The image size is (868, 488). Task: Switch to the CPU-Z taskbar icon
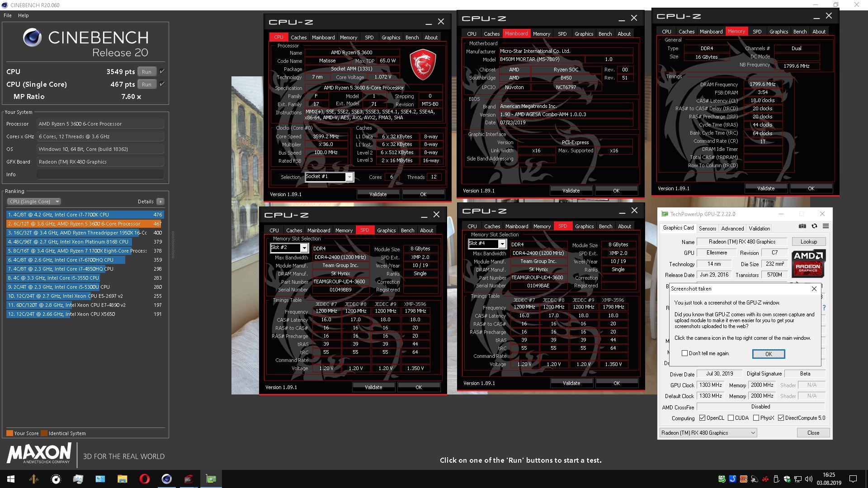pos(189,479)
